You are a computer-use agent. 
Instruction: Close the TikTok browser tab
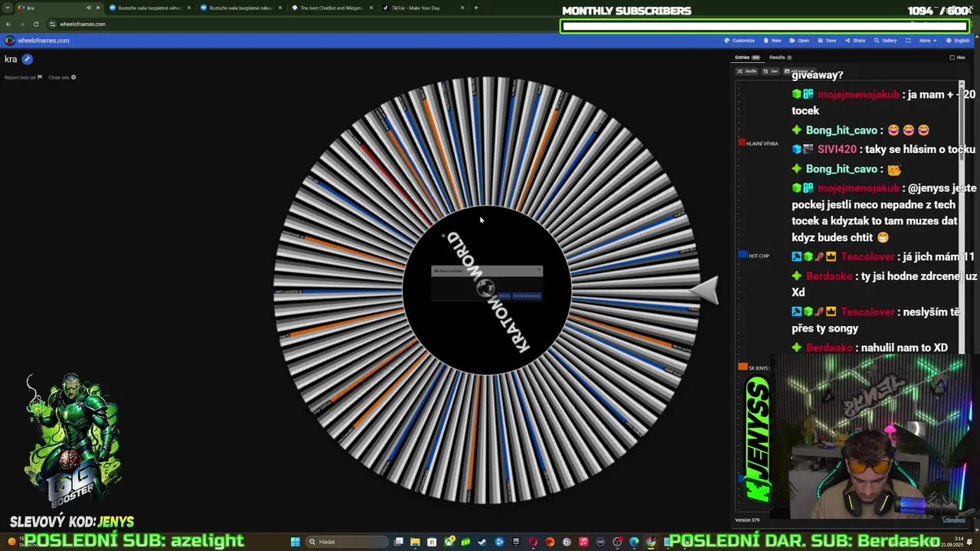pos(462,8)
